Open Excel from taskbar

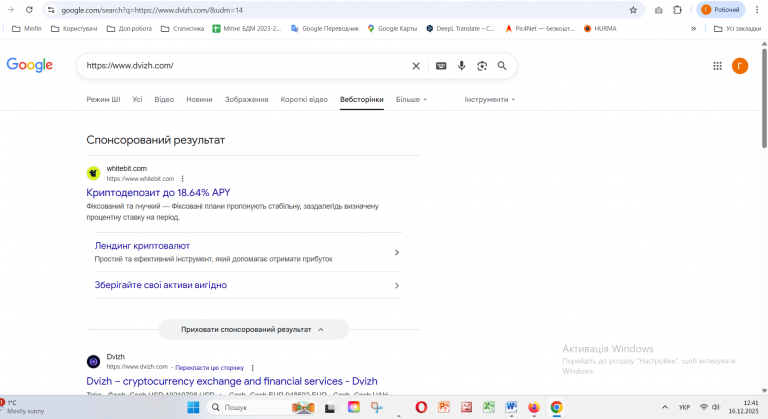point(489,407)
